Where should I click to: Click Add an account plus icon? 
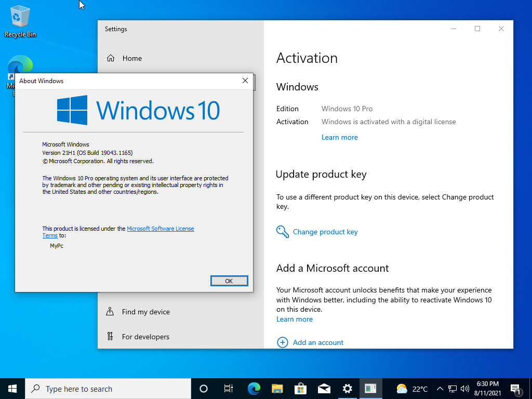[282, 342]
